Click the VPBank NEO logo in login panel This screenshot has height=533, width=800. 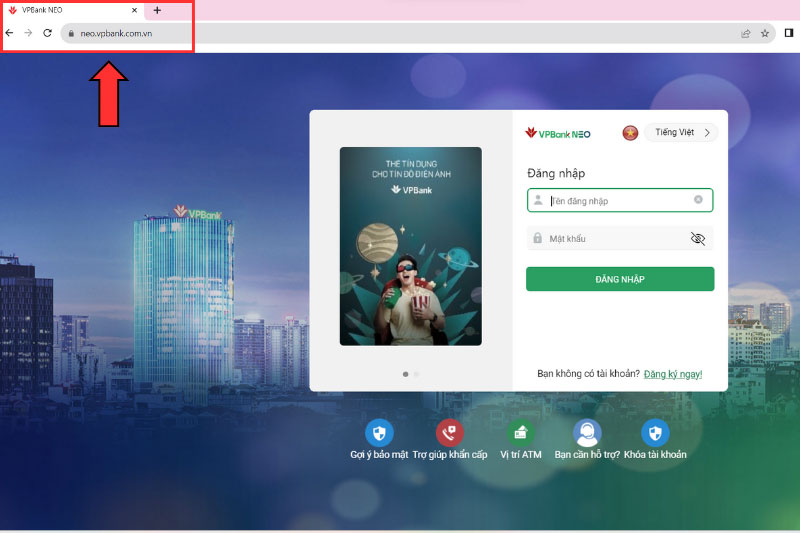coord(558,134)
